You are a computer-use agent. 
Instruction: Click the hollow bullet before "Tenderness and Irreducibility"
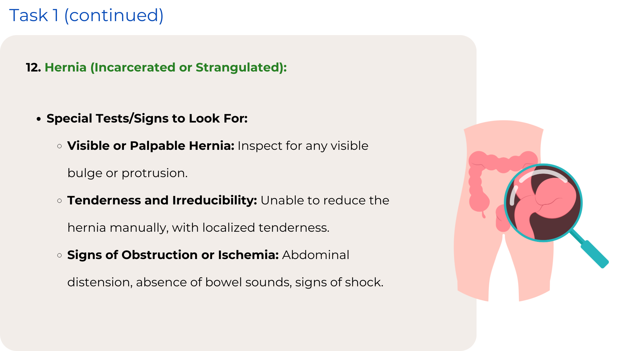[x=60, y=201]
